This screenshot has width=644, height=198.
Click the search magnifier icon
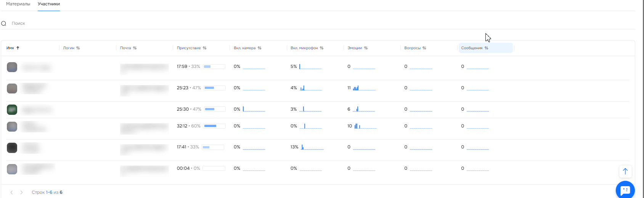[x=4, y=24]
